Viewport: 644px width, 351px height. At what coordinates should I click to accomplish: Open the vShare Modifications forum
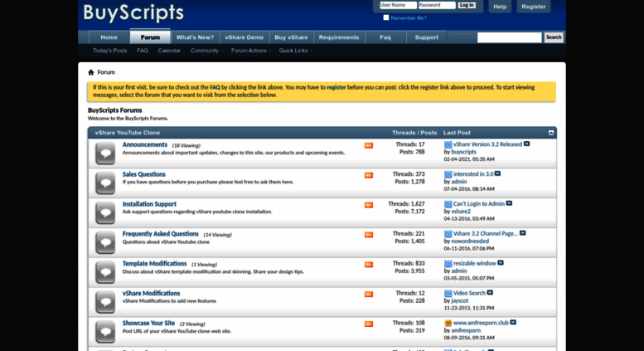pos(151,294)
